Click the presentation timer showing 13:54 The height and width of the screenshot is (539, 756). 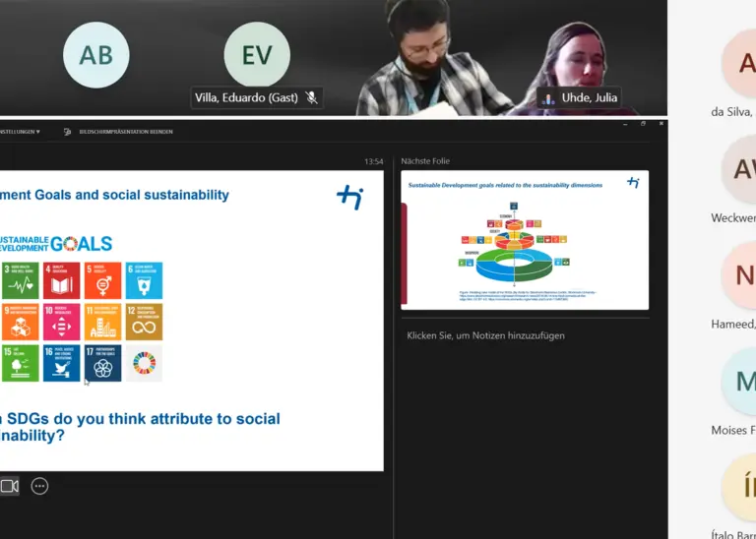tap(373, 161)
